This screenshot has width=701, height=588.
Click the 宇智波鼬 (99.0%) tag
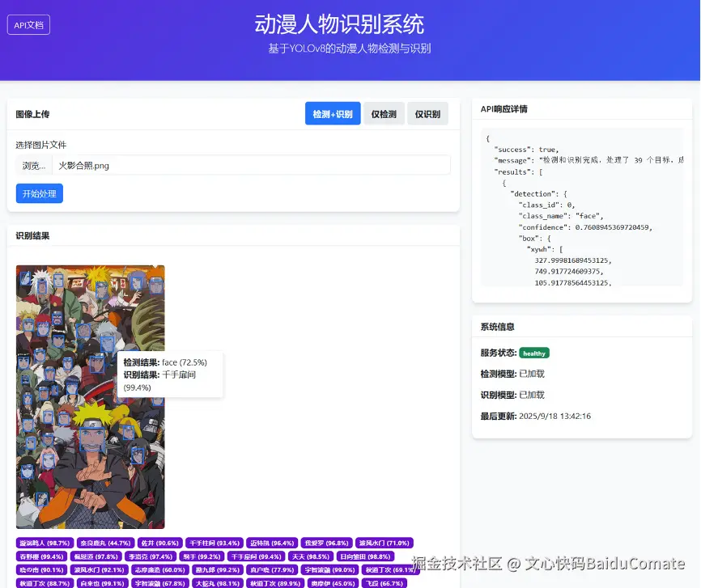330,569
